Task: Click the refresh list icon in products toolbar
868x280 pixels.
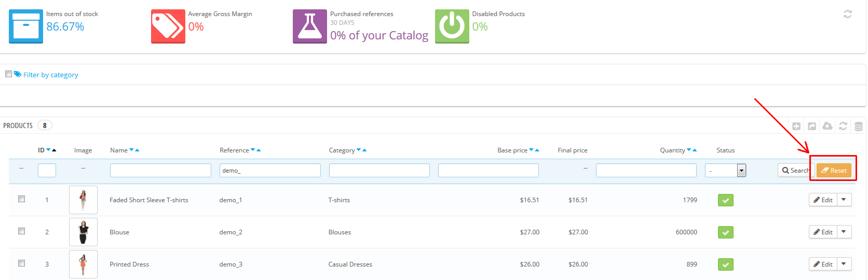Action: [843, 126]
